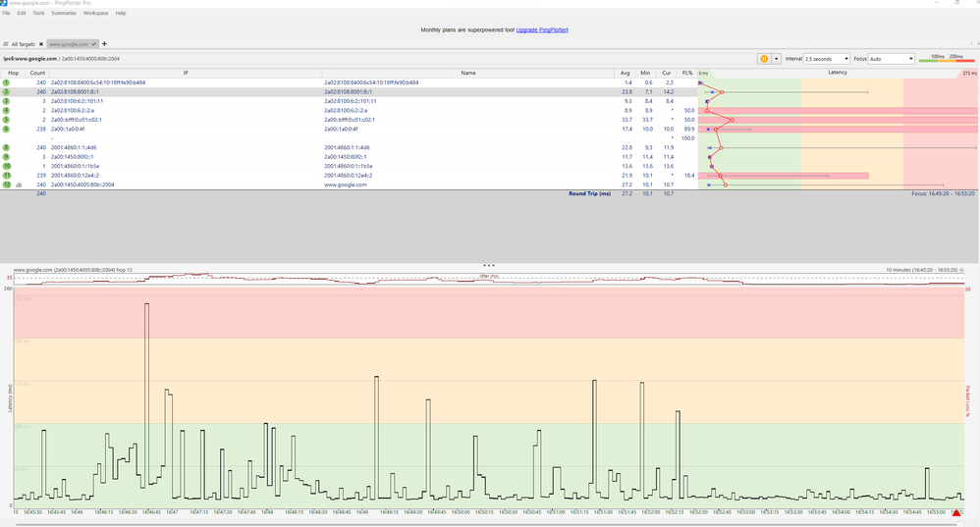
Task: Switch to the All Targets tab
Action: (x=24, y=44)
